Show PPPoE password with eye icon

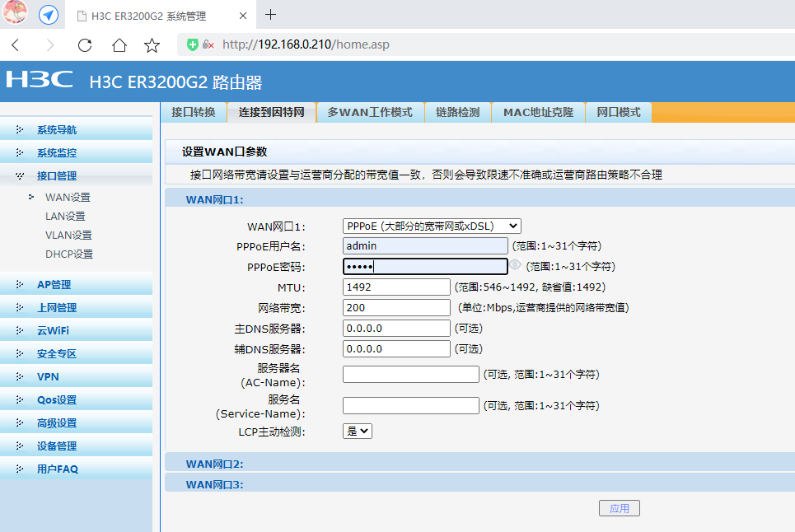click(516, 265)
